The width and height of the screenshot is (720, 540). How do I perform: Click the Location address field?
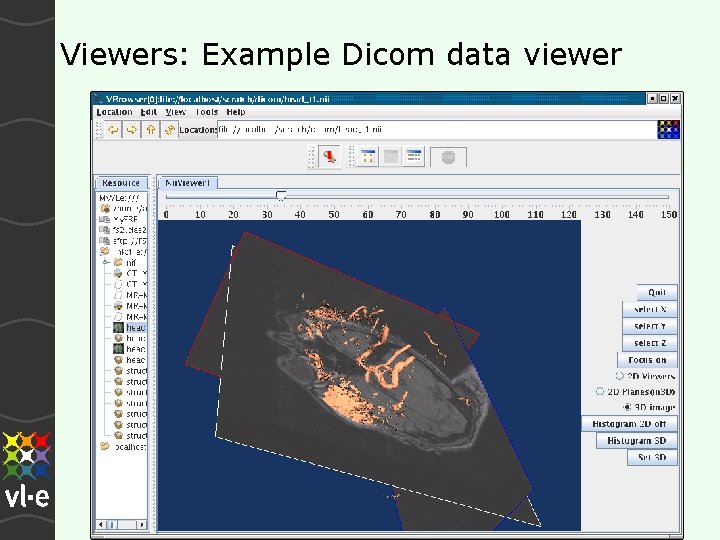[436, 129]
